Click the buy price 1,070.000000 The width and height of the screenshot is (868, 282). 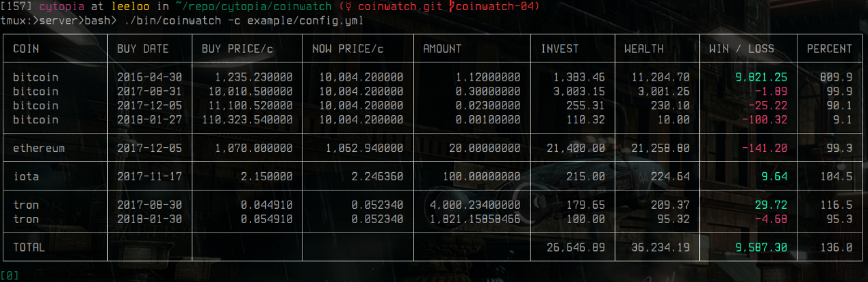pyautogui.click(x=254, y=148)
